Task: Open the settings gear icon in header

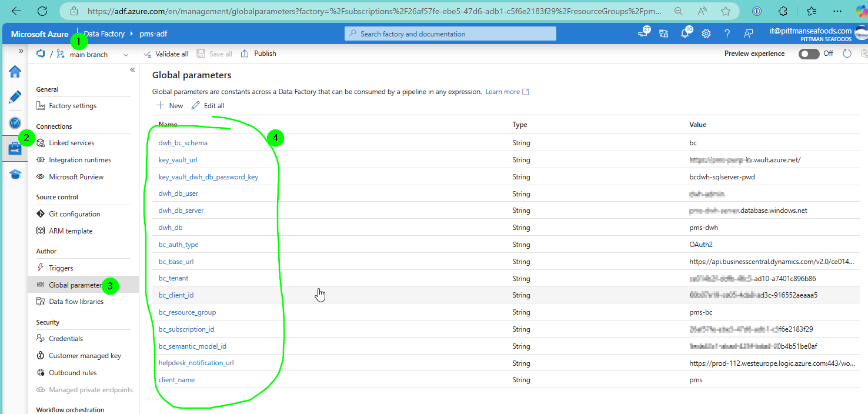Action: click(x=706, y=34)
